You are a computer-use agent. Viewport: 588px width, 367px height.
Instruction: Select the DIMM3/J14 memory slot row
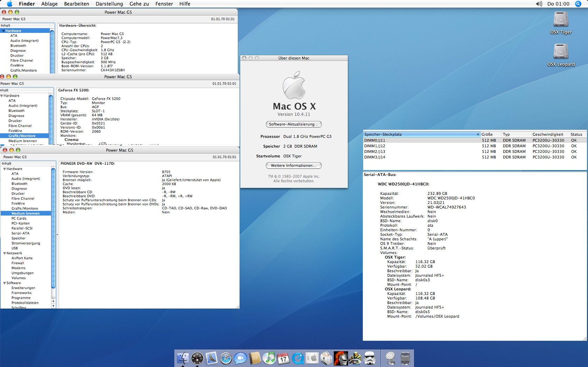pos(475,157)
